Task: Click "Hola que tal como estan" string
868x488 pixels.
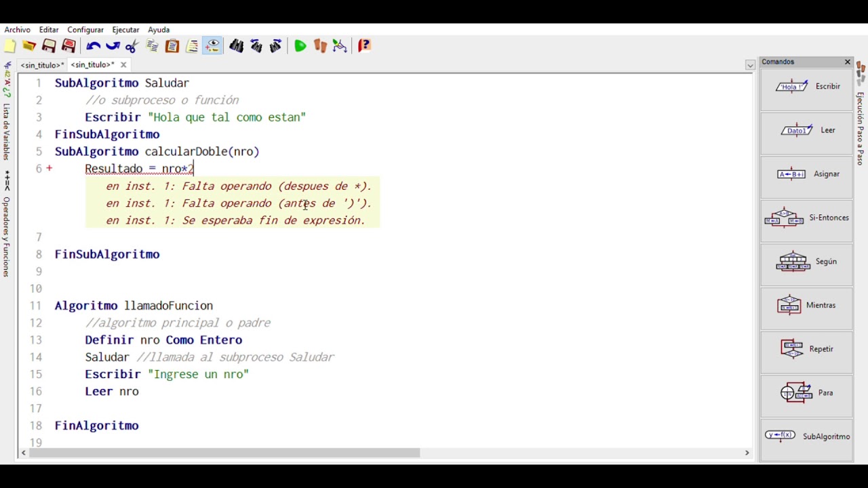Action: tap(227, 117)
